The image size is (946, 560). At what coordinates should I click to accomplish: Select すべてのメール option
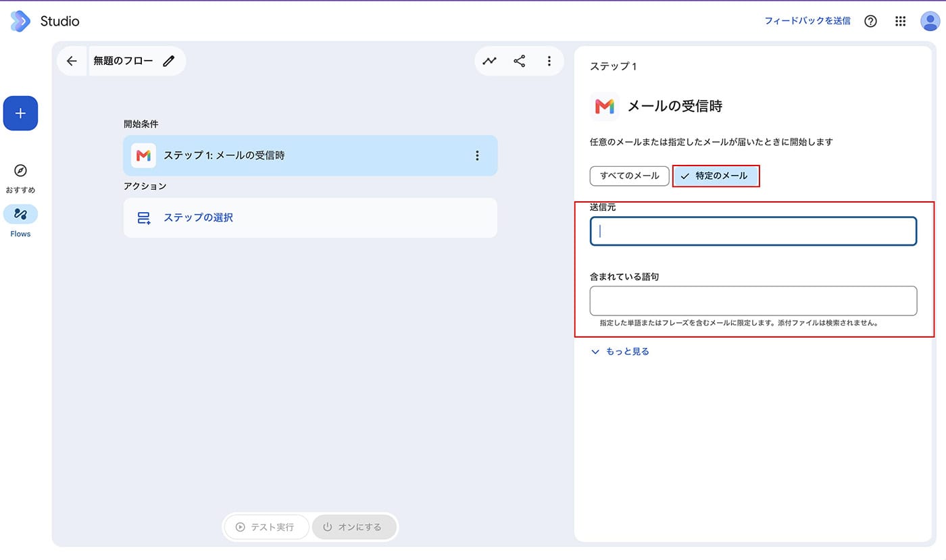(629, 176)
